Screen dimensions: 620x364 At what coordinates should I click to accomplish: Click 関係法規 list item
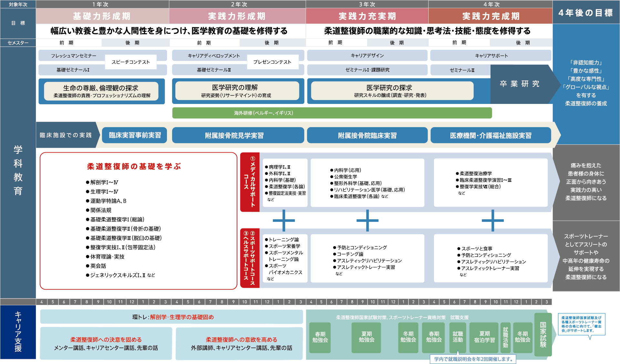pyautogui.click(x=98, y=210)
